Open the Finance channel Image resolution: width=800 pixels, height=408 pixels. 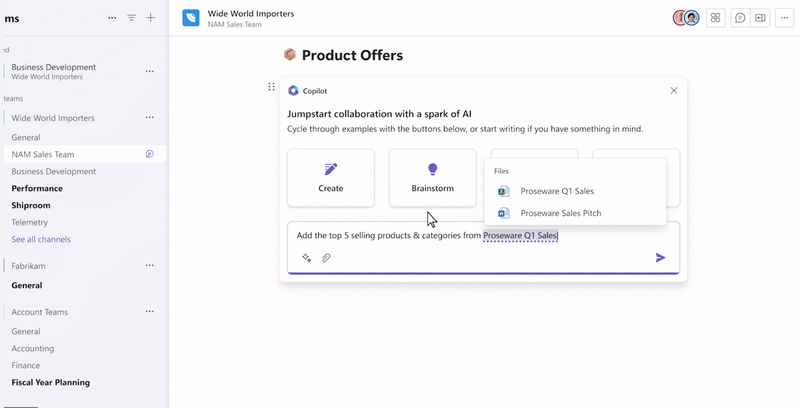(26, 365)
